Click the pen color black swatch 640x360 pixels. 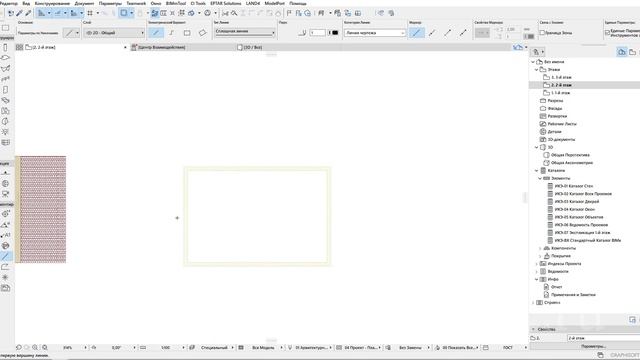tap(335, 33)
